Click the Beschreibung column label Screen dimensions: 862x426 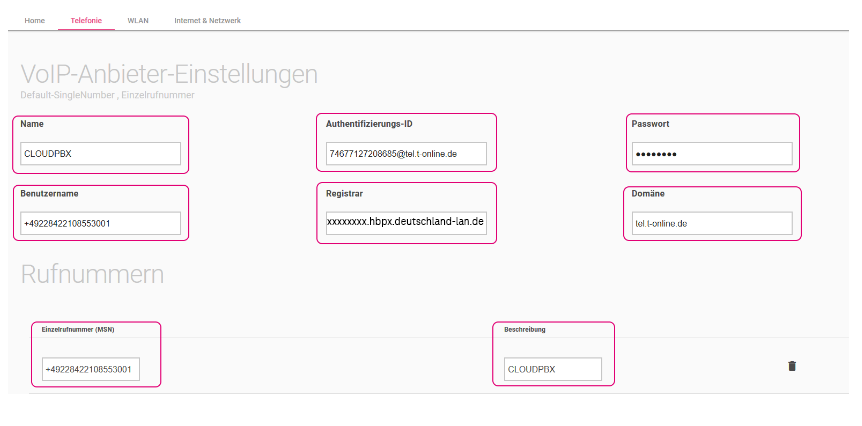(525, 330)
